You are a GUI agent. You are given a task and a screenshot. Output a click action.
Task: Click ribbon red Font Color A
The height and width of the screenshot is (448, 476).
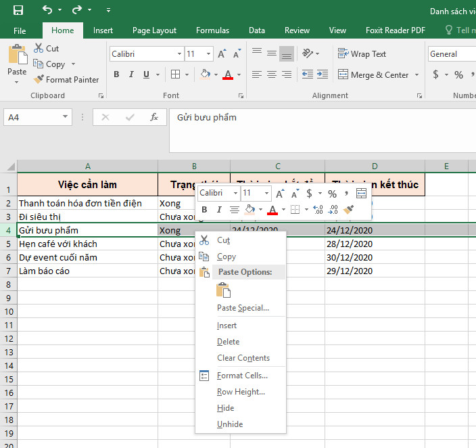click(x=228, y=74)
